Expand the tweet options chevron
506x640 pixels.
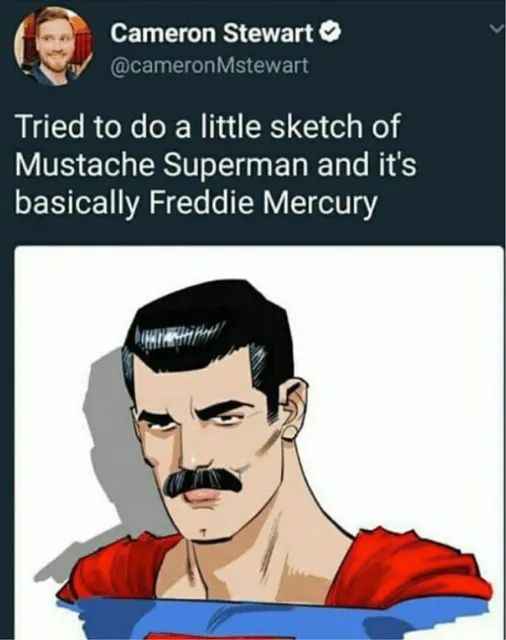(496, 29)
